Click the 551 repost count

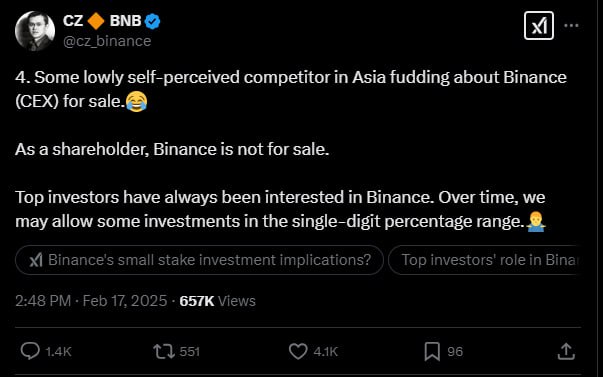[190, 352]
